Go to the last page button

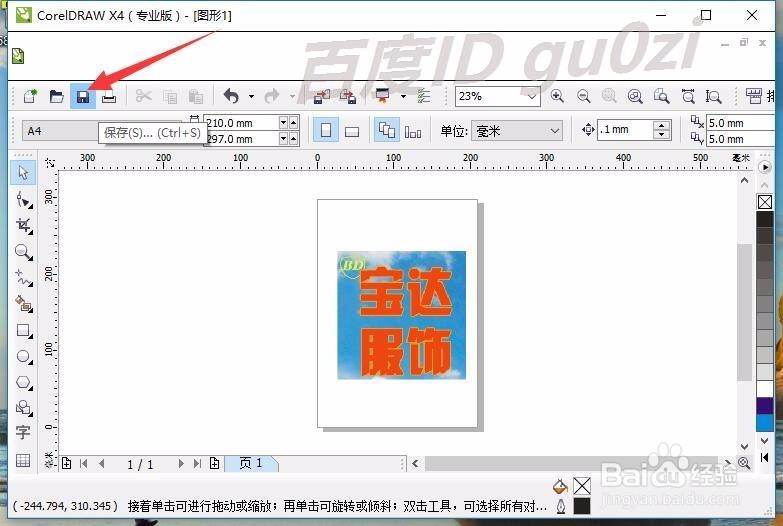197,464
